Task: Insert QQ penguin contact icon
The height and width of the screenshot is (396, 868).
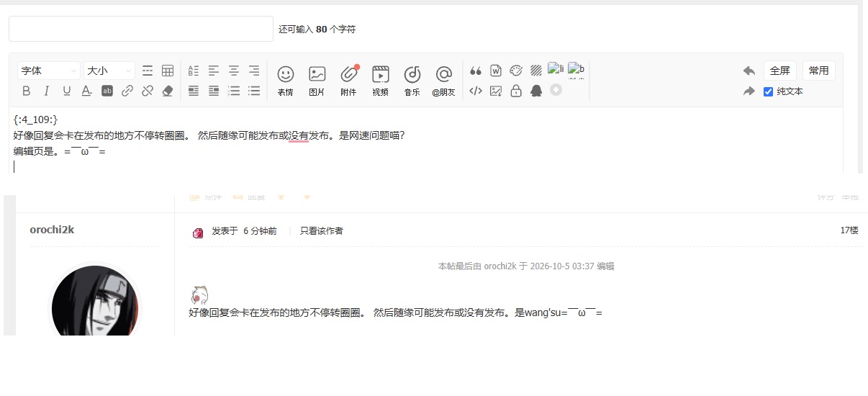Action: (536, 91)
